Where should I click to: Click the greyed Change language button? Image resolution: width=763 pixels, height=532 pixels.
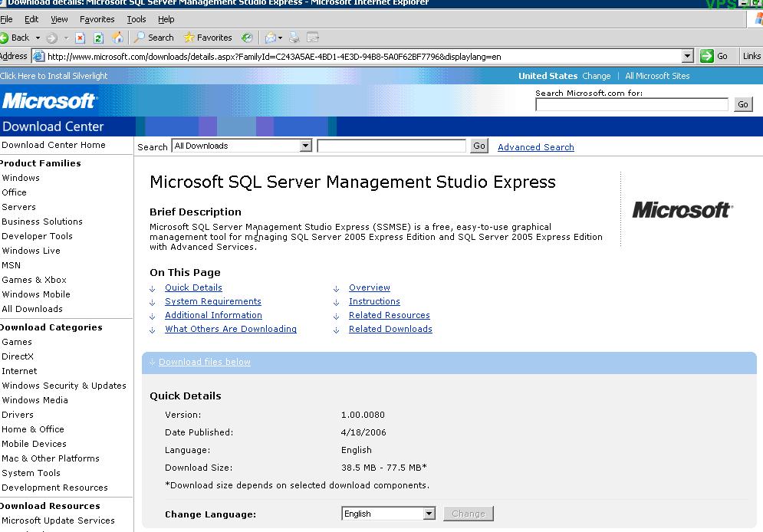coord(468,514)
